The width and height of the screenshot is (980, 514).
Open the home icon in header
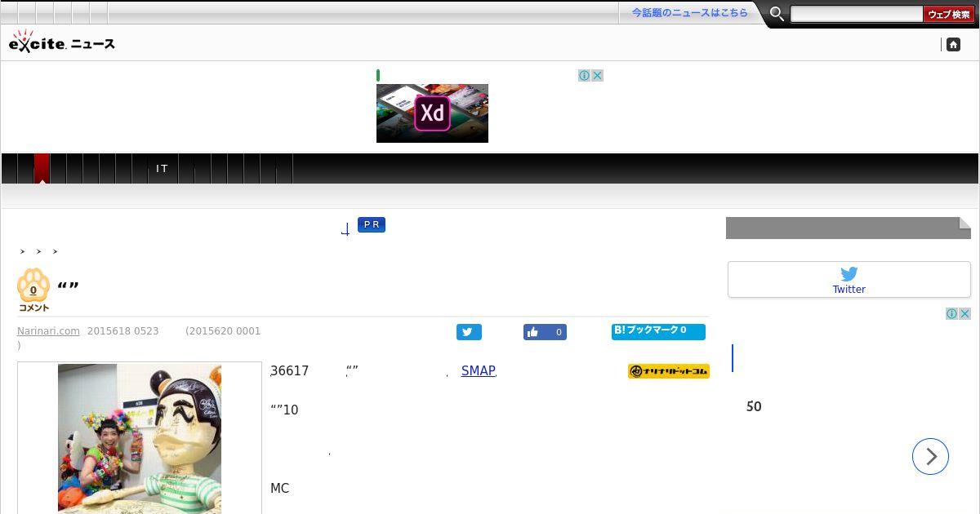(953, 44)
